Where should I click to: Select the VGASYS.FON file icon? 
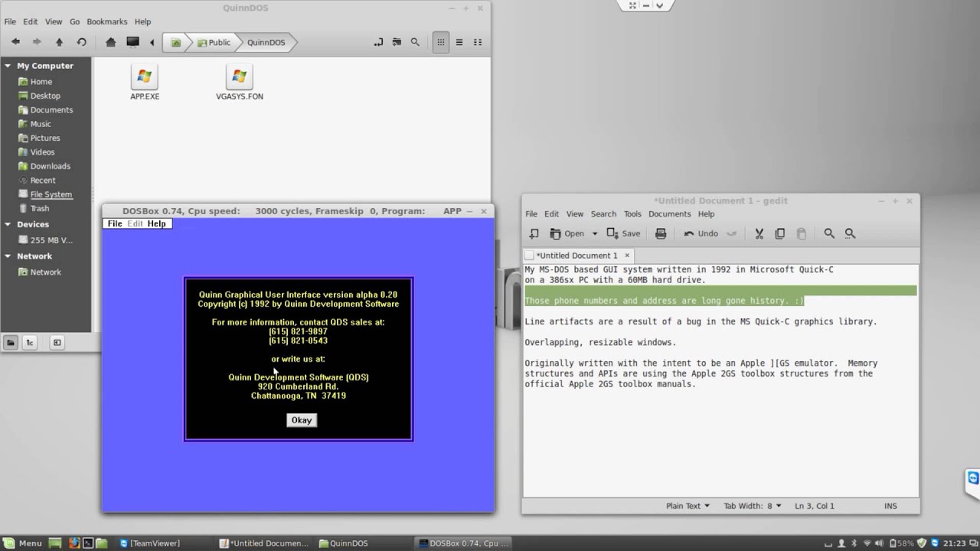click(239, 77)
